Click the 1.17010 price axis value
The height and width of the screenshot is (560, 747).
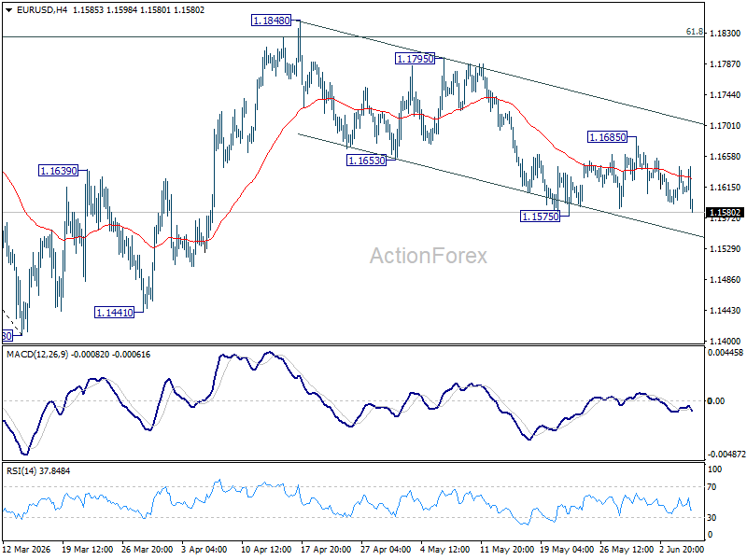tap(726, 126)
